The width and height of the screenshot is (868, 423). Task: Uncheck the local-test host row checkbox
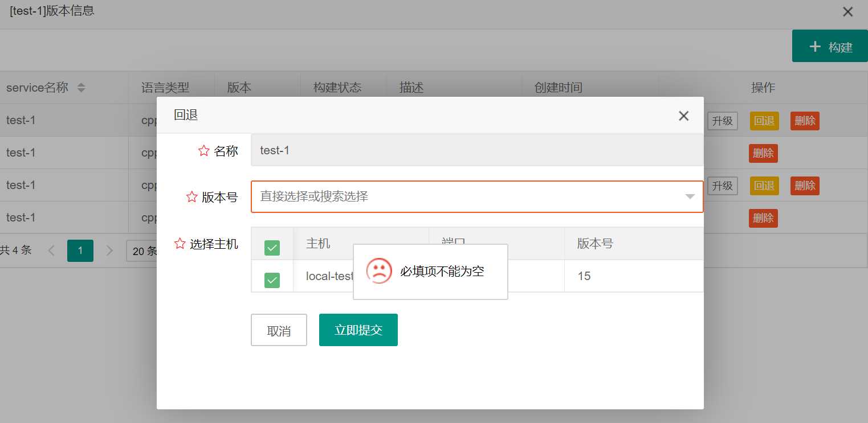[272, 280]
